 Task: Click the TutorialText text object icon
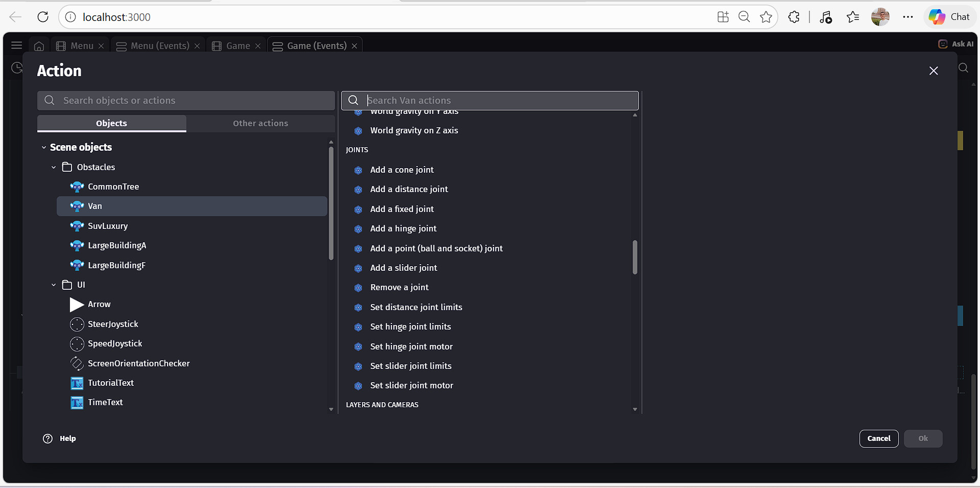[77, 383]
